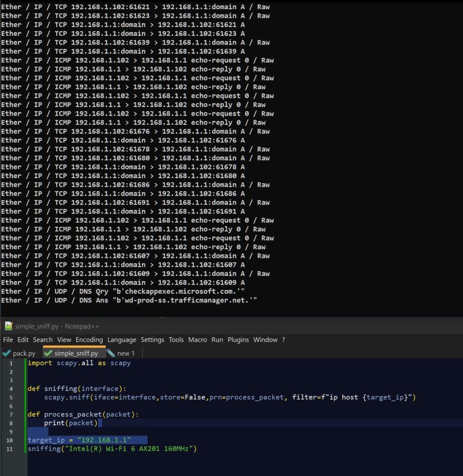Screen dimensions: 463x476
Task: Click the green check icon on simple_sniff.py tab
Action: point(48,353)
